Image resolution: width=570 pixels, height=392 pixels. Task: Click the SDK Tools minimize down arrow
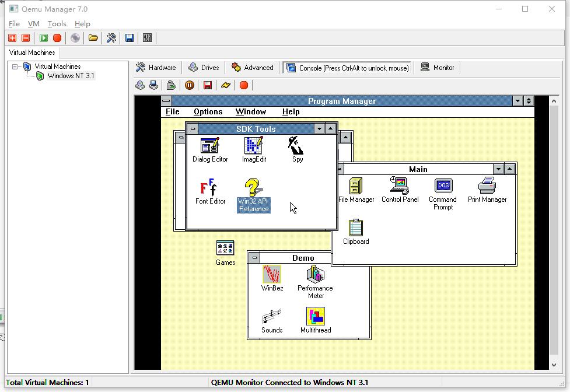[319, 128]
